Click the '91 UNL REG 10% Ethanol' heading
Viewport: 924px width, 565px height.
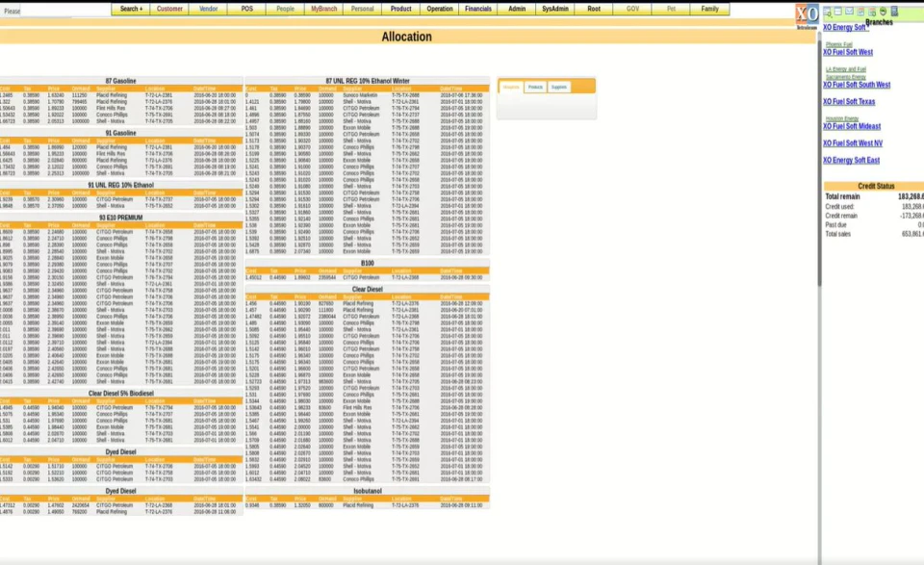click(x=121, y=185)
